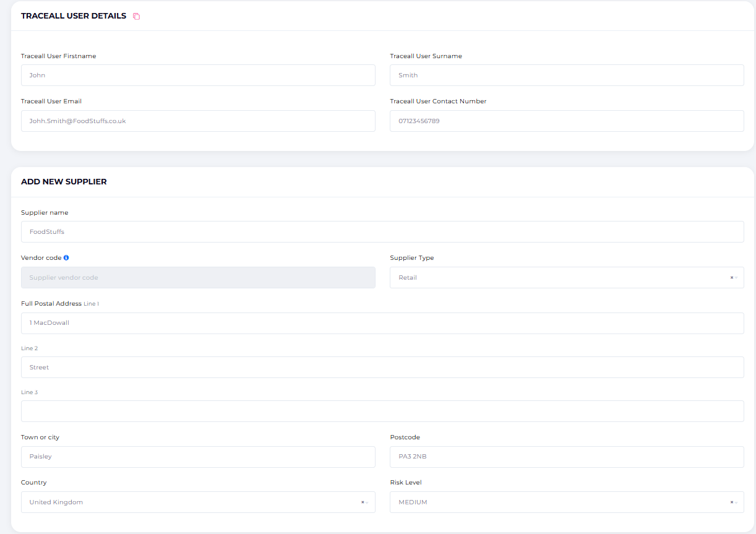Image resolution: width=756 pixels, height=534 pixels.
Task: Clear the Risk Level selection with the x
Action: (731, 502)
